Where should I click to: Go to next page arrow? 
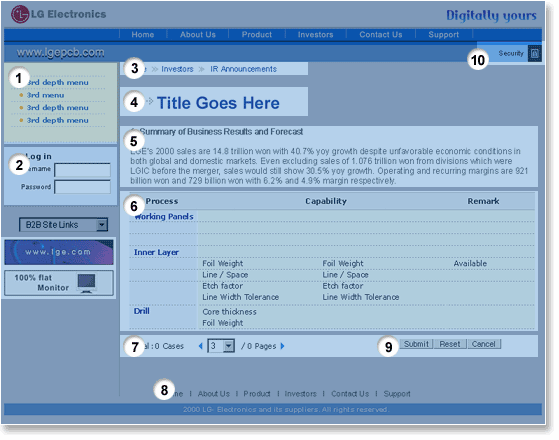(283, 346)
